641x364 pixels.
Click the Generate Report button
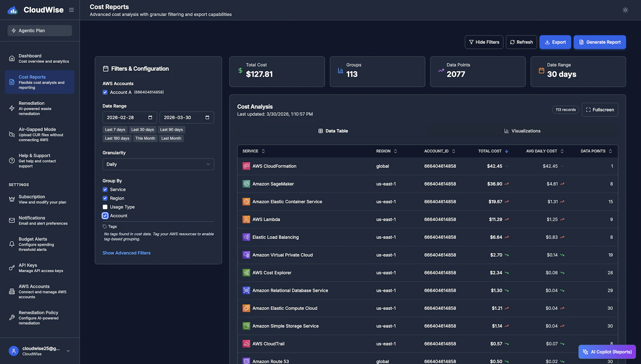600,42
